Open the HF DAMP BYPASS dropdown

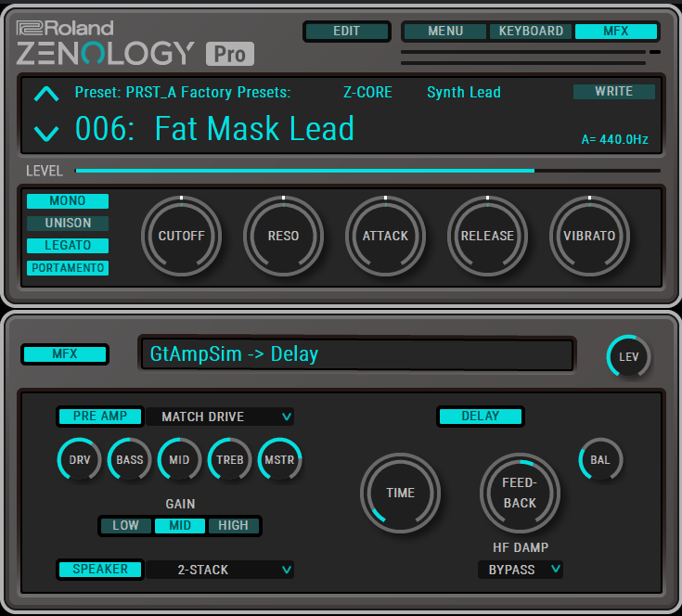click(x=521, y=570)
